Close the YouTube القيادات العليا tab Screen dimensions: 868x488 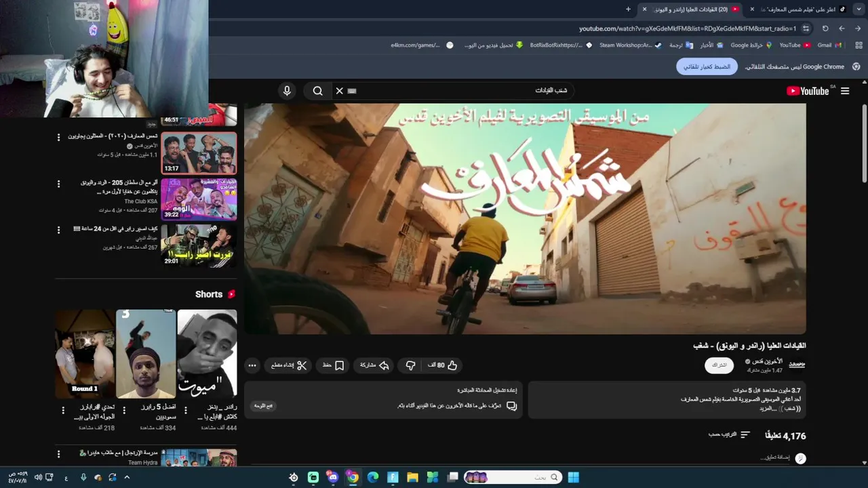click(644, 9)
